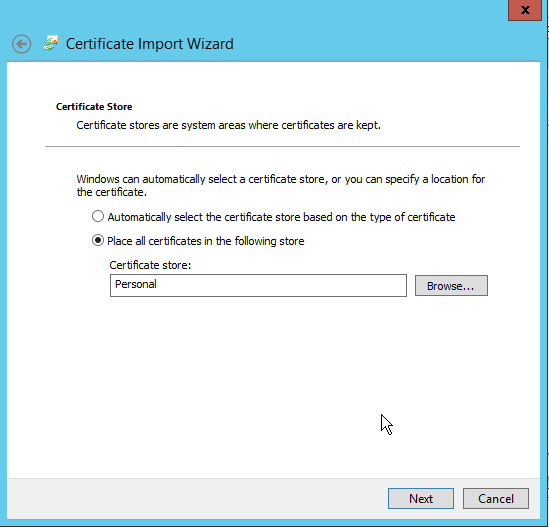Click the 'Personal' value in the store field
Screen dimensions: 549x527
(x=136, y=284)
